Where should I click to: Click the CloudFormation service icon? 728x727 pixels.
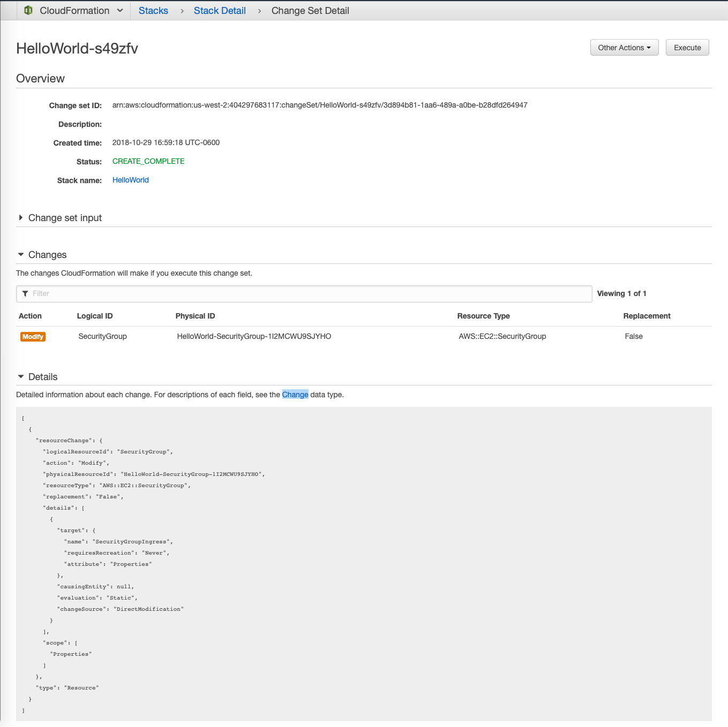[28, 10]
